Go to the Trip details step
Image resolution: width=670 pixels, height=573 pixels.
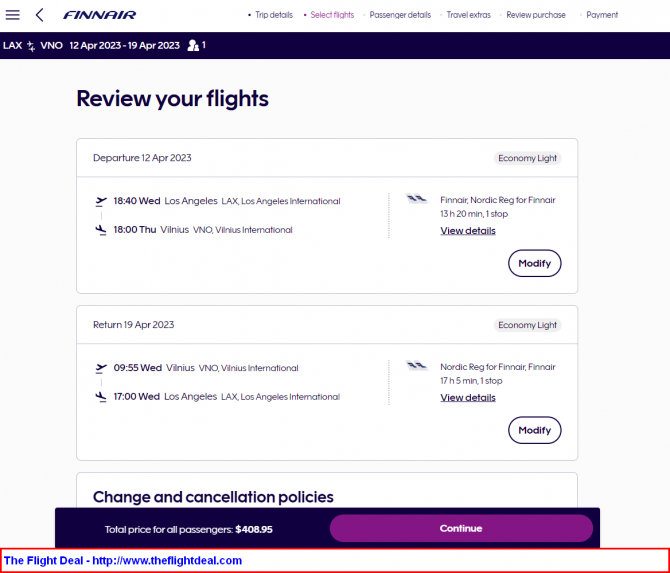[274, 15]
